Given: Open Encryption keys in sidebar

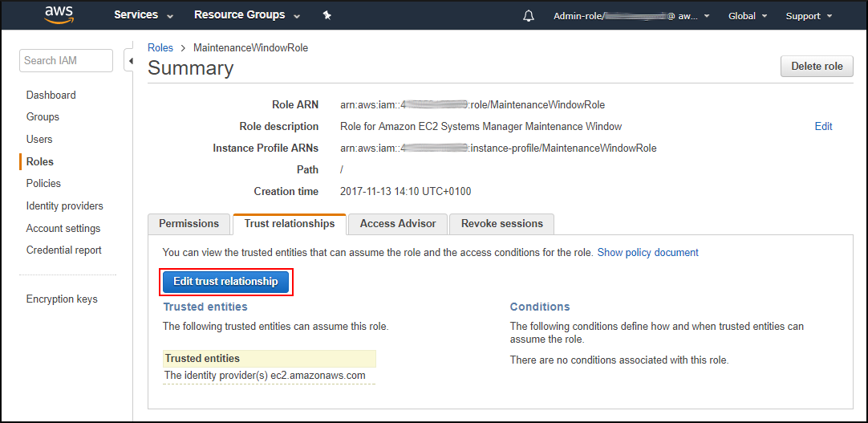Looking at the screenshot, I should 62,299.
